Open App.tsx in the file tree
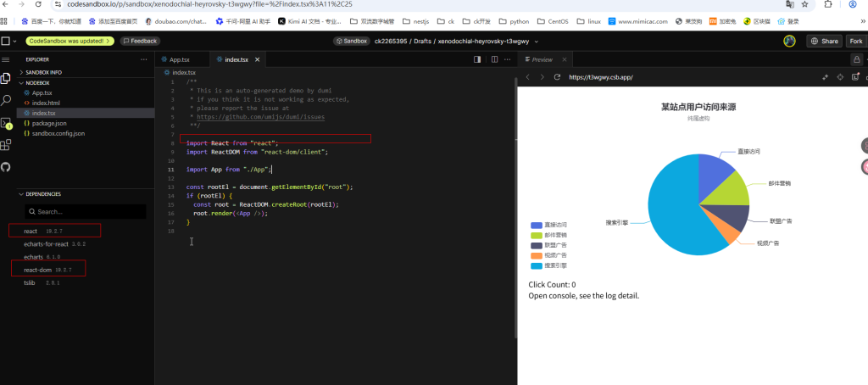 pyautogui.click(x=86, y=93)
